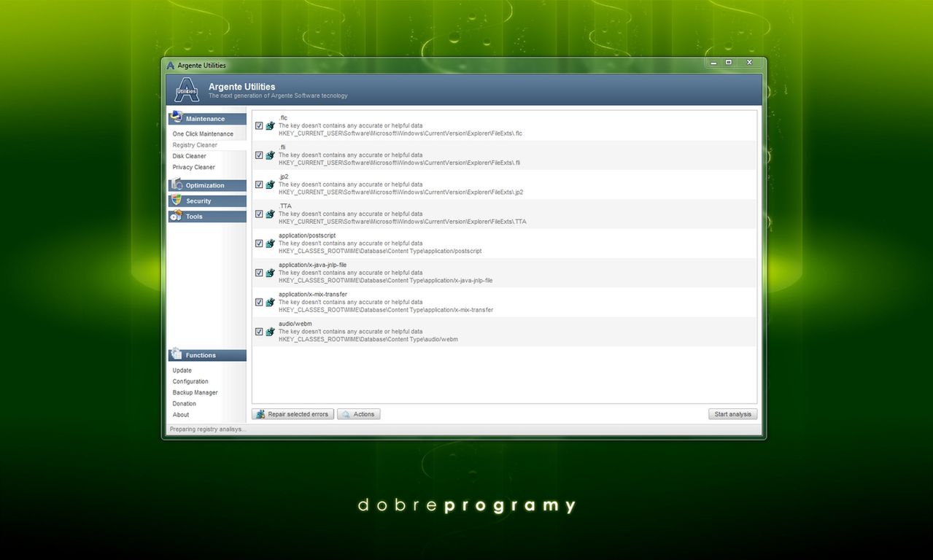Screen dimensions: 933x560
Task: Click the Maintenance section icon
Action: 176,117
